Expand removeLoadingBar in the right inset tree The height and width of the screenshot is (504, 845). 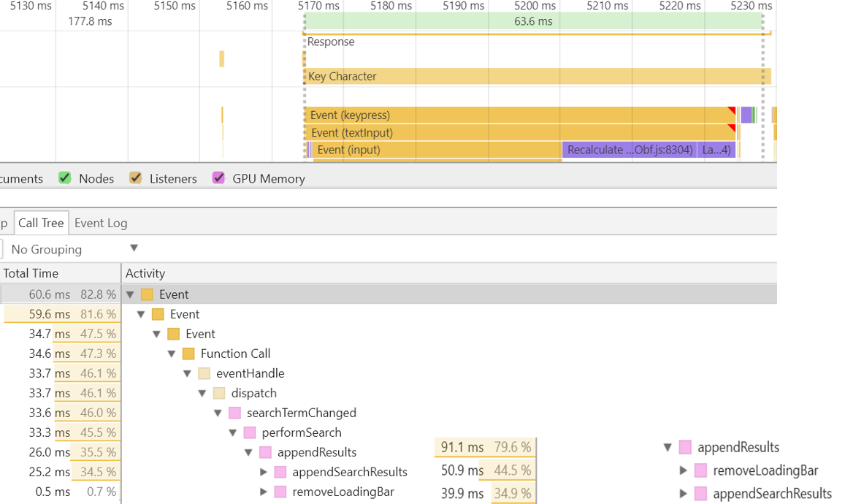click(x=683, y=470)
